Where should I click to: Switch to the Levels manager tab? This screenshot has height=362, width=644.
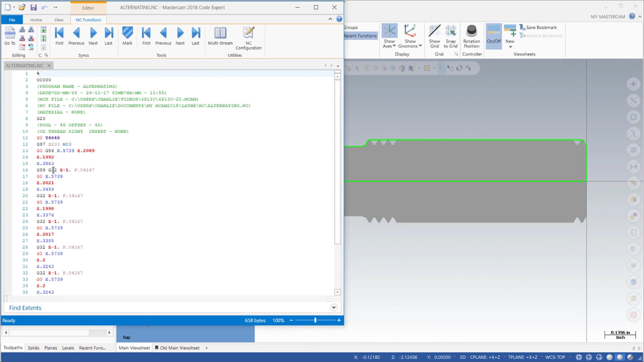(68, 348)
